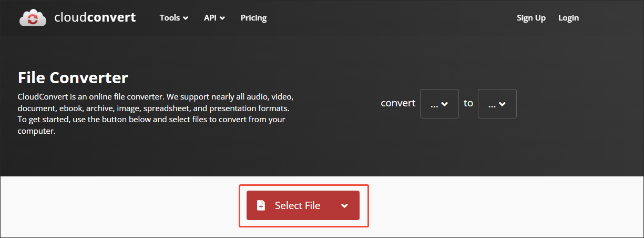
Task: Click the Login link
Action: (568, 18)
